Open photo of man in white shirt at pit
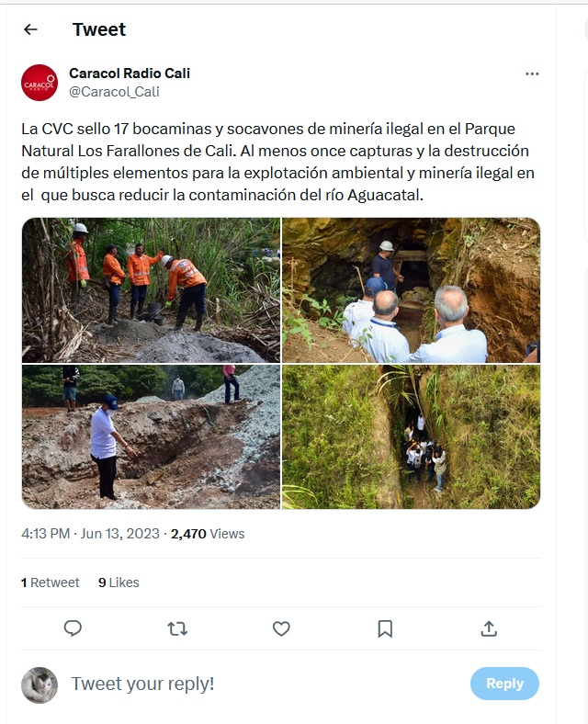The width and height of the screenshot is (588, 724). coord(151,436)
